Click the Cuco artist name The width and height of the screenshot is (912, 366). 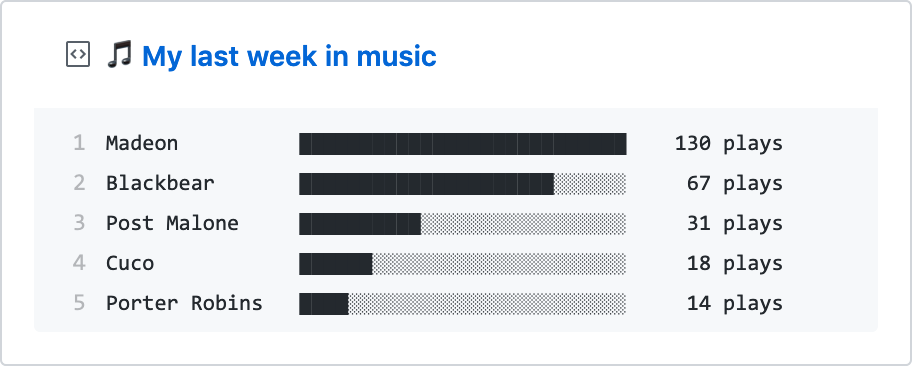(130, 264)
